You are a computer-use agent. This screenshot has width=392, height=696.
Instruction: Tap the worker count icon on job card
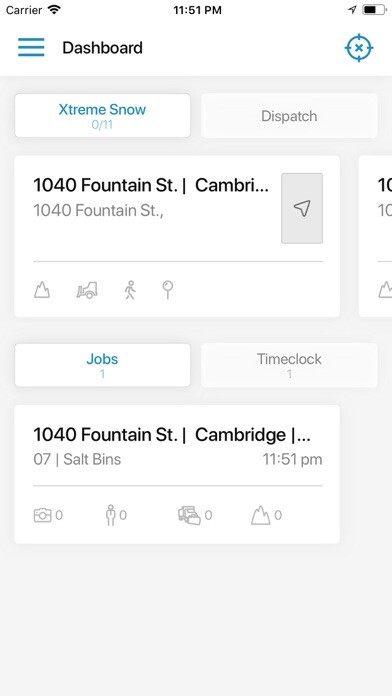(116, 515)
